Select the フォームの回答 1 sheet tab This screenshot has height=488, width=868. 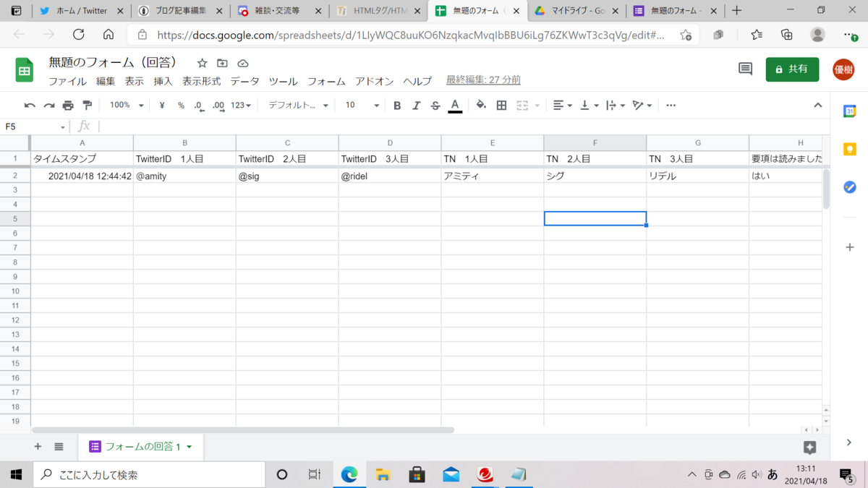(x=141, y=447)
